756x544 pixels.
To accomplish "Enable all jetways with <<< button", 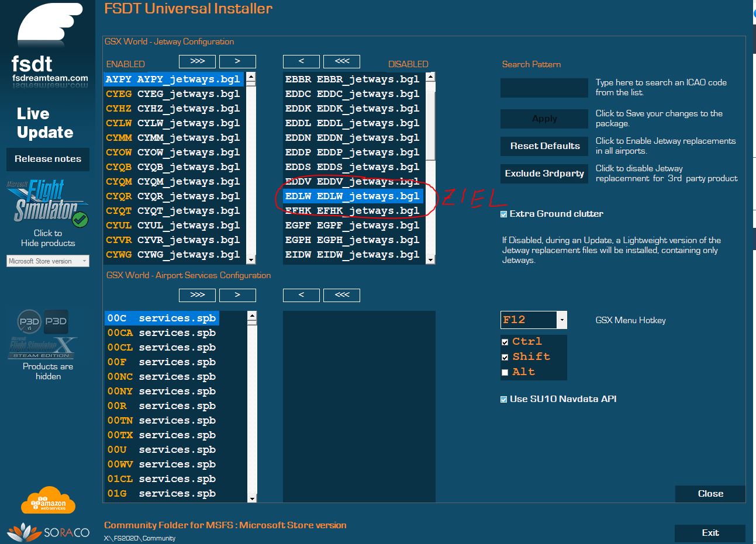I will 341,61.
